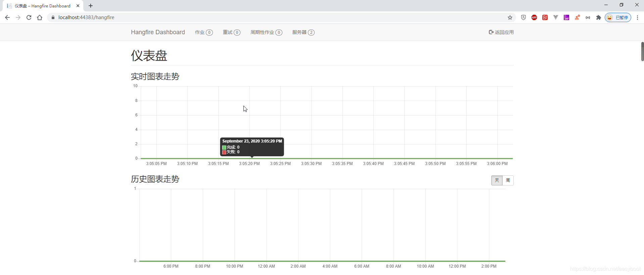Click the 仪表盘 page title

[149, 55]
